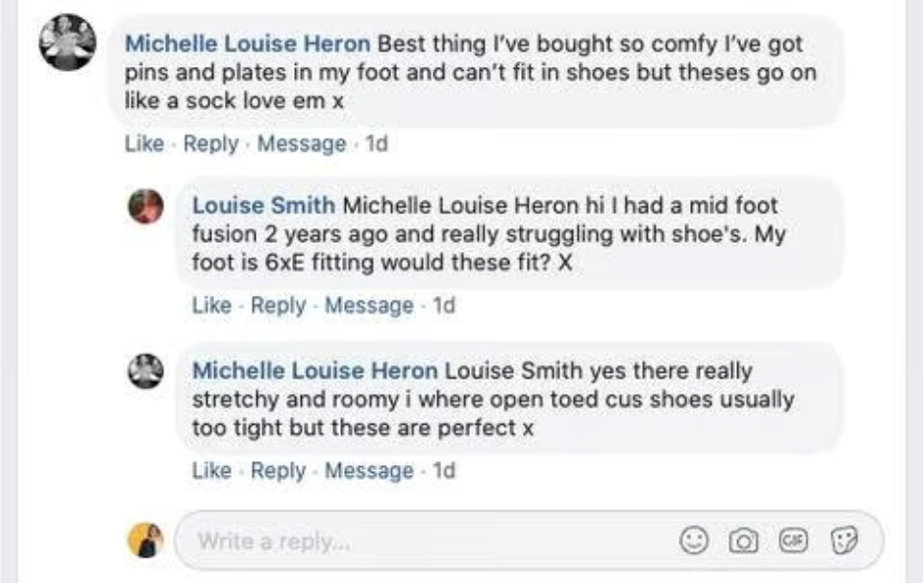924x583 pixels.
Task: Message Louise Smith from her comment
Action: click(x=369, y=306)
